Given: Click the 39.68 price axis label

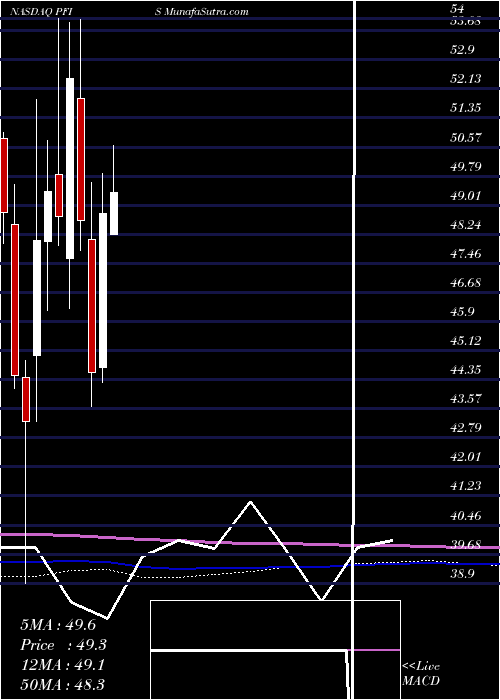Looking at the screenshot, I should coord(466,545).
